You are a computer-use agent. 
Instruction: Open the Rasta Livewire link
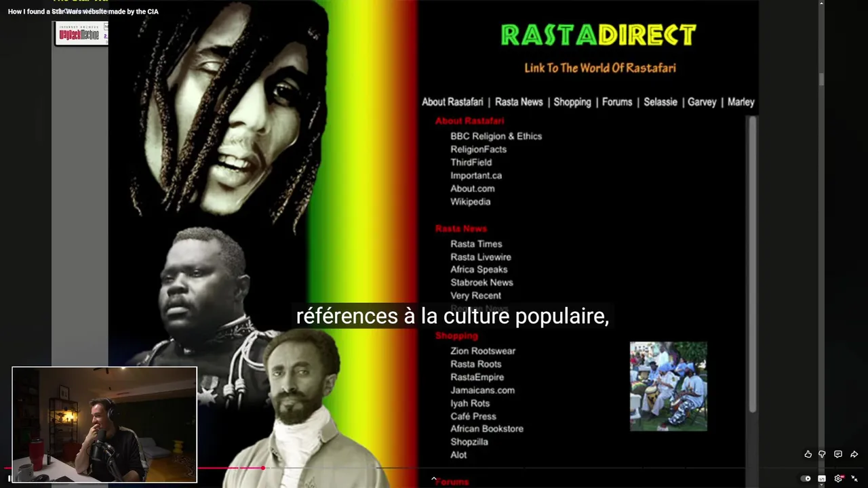481,257
